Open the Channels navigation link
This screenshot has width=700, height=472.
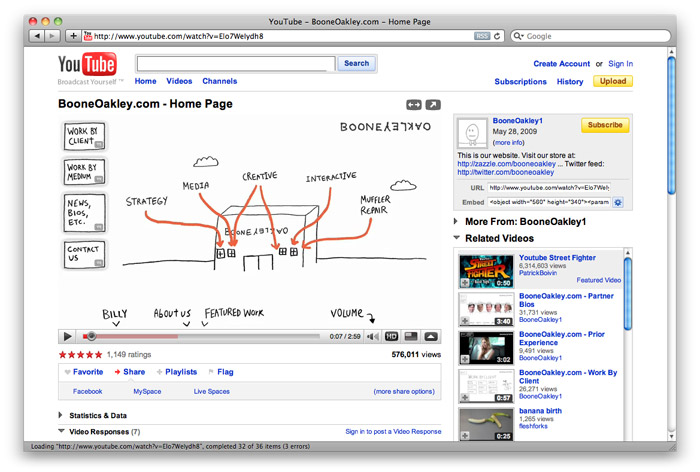tap(220, 81)
